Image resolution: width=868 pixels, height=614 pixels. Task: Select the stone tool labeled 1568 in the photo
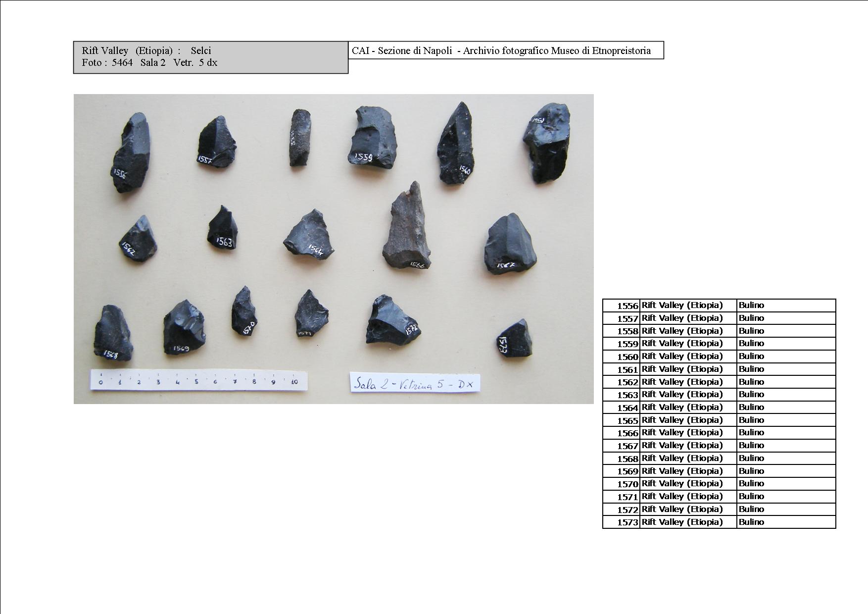tap(114, 333)
